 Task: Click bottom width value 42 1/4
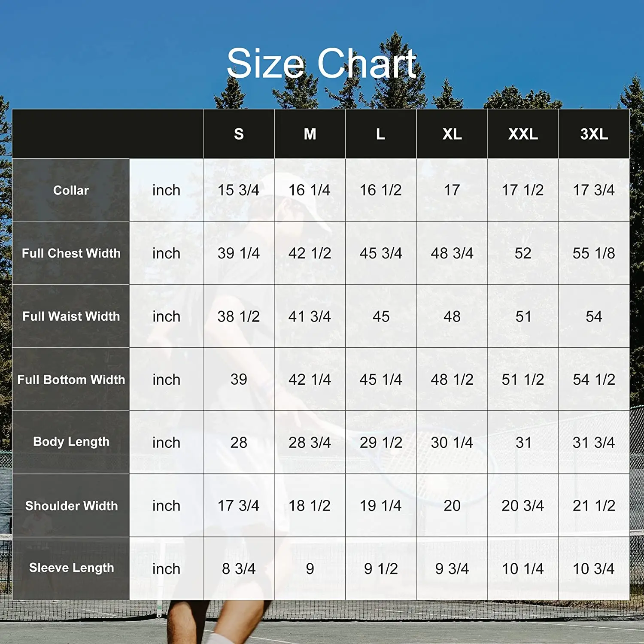pos(310,380)
